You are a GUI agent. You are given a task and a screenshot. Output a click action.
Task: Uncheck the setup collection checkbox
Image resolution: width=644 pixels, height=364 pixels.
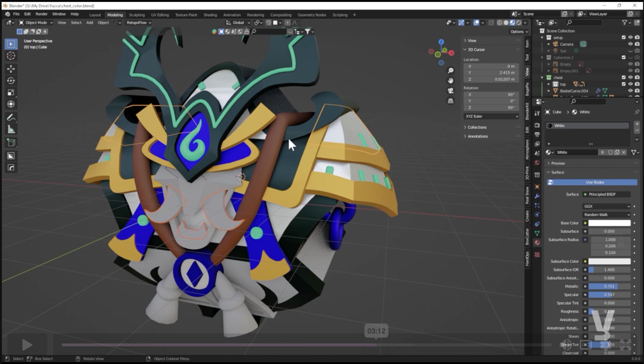[623, 37]
